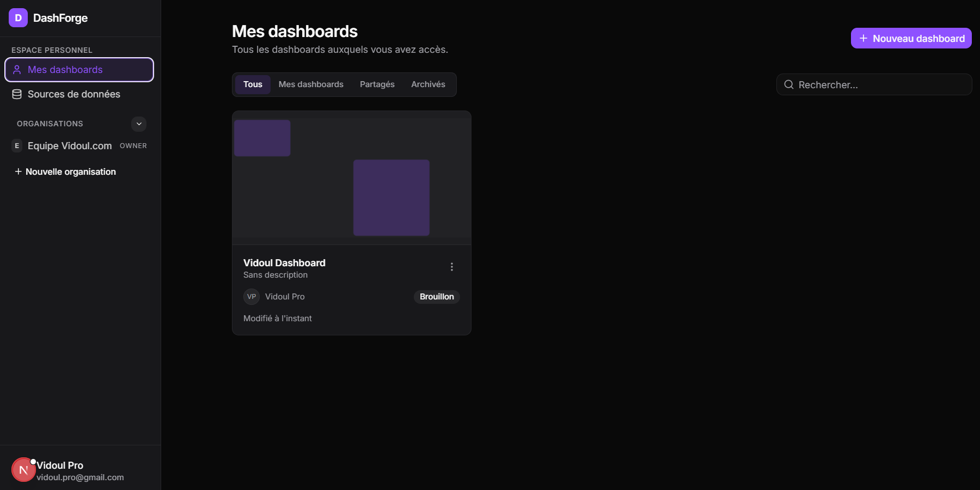Open Vidoul Dashboard preview thumbnail
The width and height of the screenshot is (980, 490).
pyautogui.click(x=352, y=178)
